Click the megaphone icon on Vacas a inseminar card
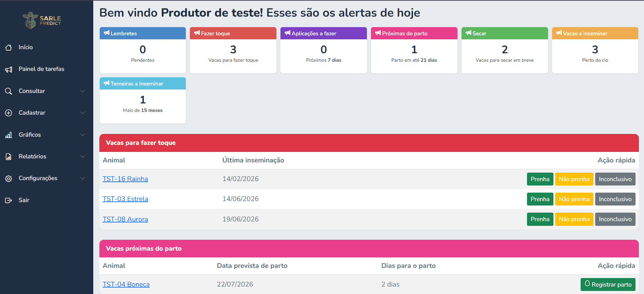Image resolution: width=644 pixels, height=294 pixels. coord(559,33)
